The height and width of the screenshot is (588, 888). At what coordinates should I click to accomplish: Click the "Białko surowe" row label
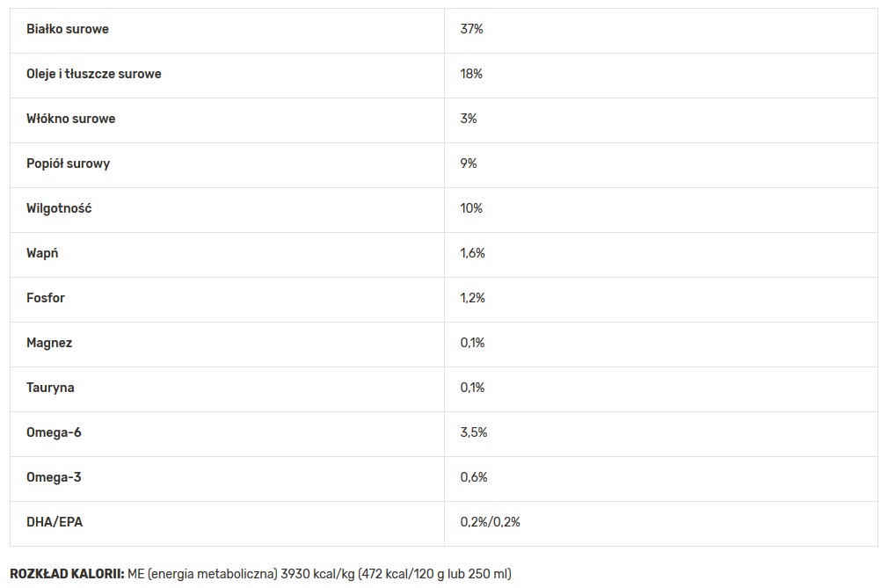click(68, 29)
